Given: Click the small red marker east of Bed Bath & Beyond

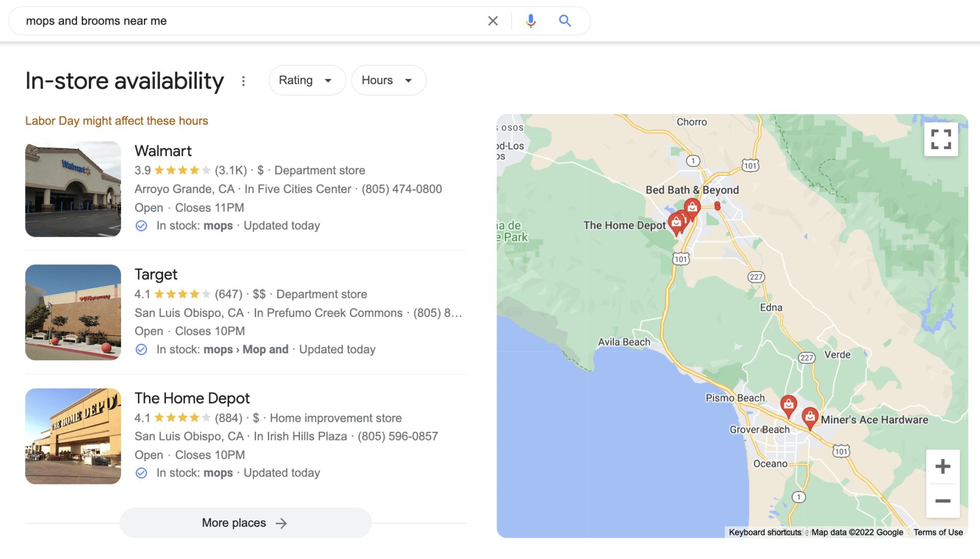Looking at the screenshot, I should pyautogui.click(x=717, y=206).
